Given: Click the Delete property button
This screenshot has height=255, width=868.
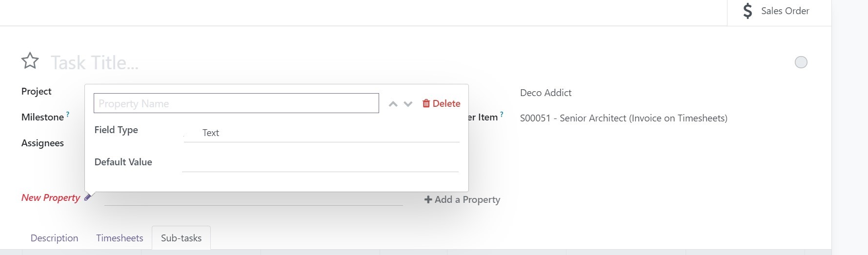Looking at the screenshot, I should (x=441, y=103).
